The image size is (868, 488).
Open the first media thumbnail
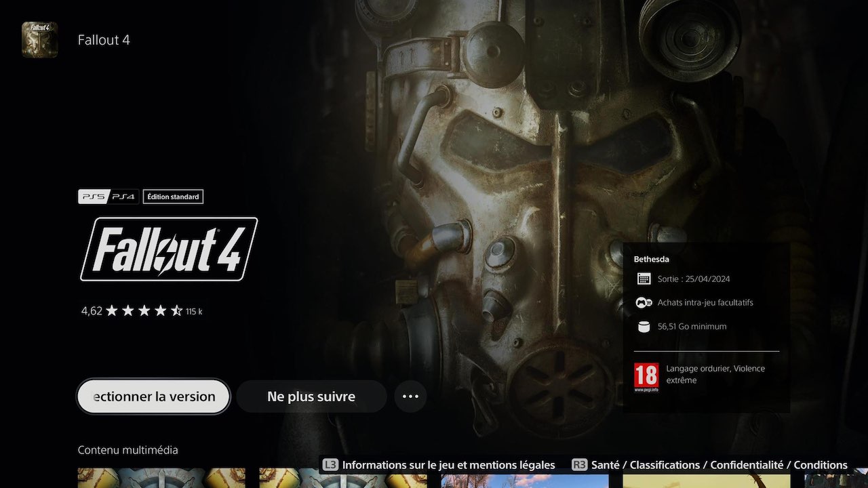click(161, 478)
